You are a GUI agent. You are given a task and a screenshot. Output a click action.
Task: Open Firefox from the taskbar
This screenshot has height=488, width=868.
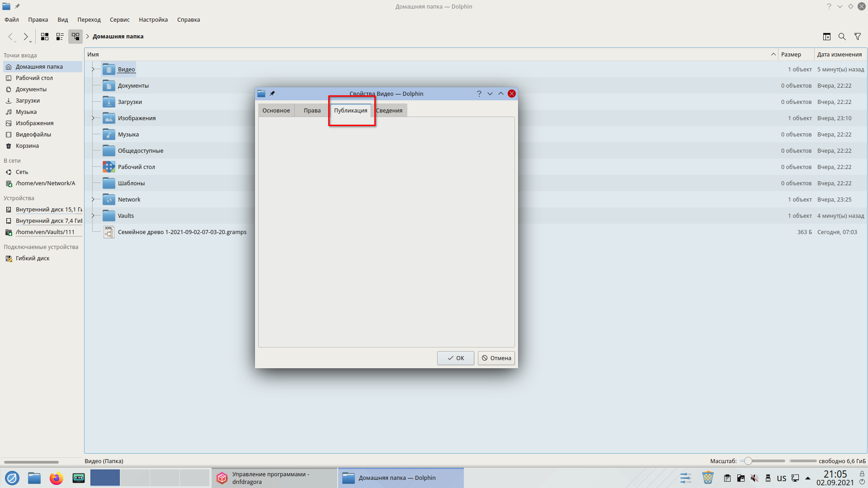56,478
